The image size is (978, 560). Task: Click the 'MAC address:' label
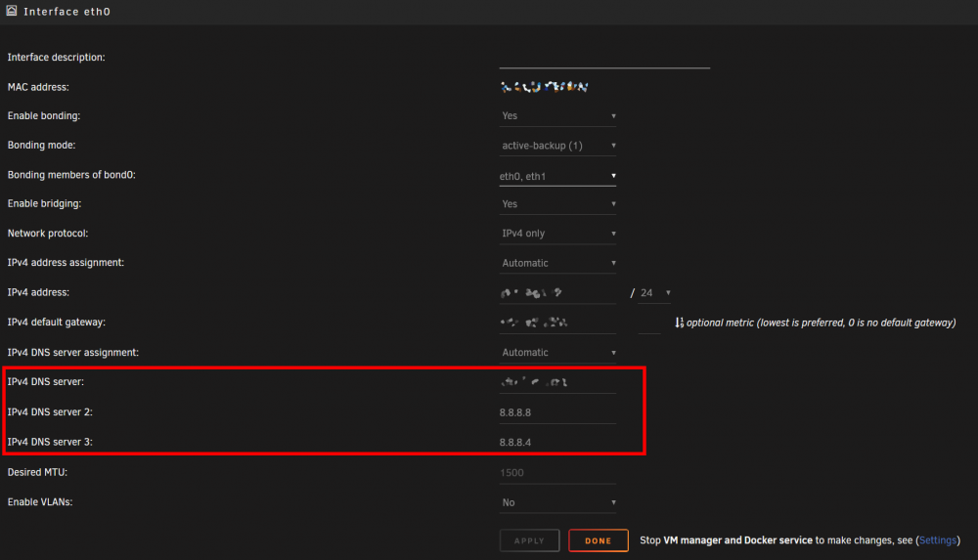coord(38,87)
